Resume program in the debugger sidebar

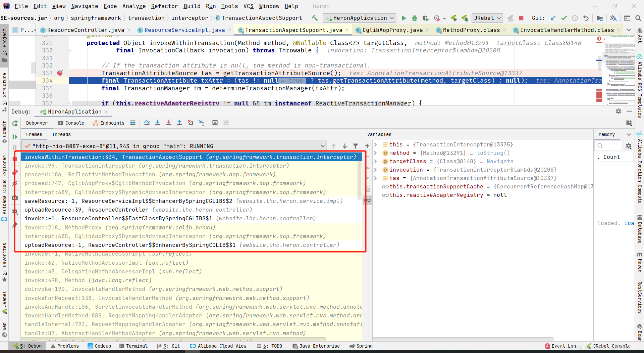pos(15,137)
